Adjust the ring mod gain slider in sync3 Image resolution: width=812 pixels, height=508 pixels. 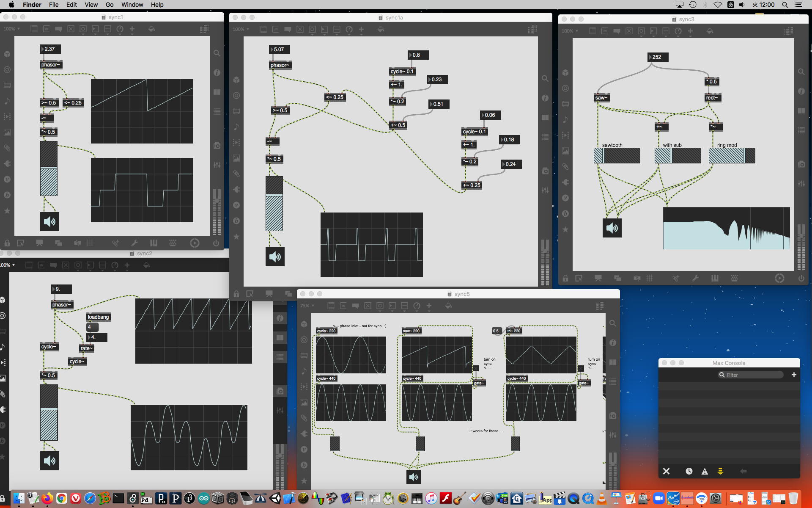[732, 156]
